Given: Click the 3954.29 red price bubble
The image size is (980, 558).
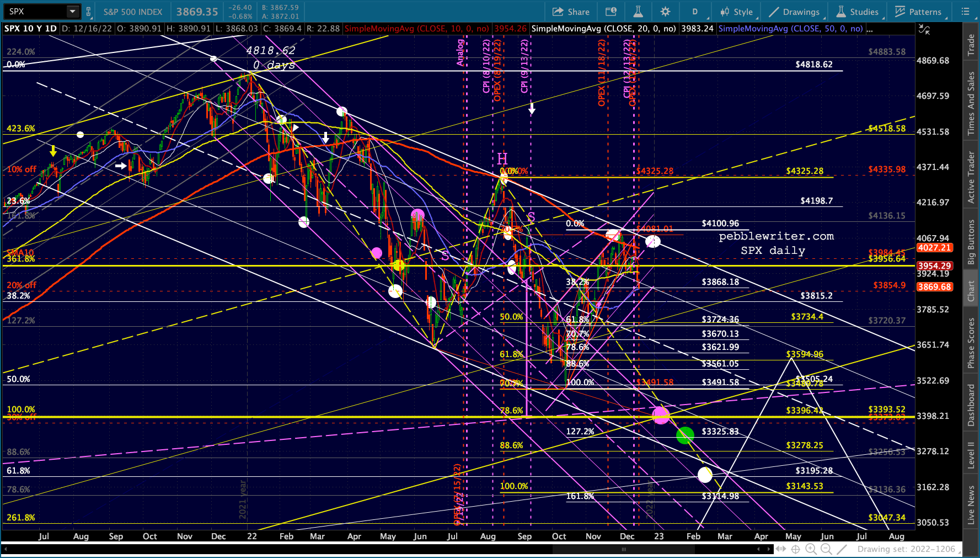Looking at the screenshot, I should (x=934, y=265).
